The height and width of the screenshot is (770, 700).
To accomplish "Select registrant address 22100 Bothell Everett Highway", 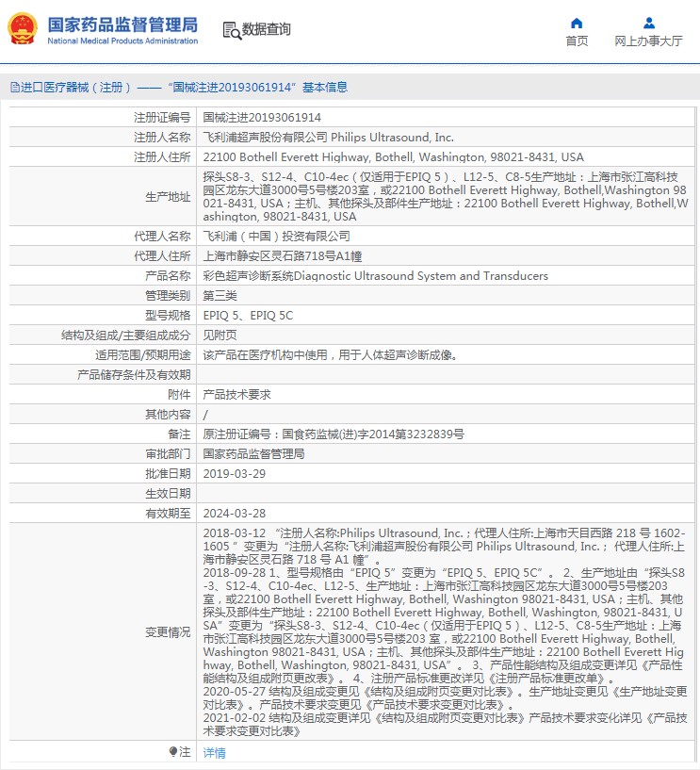I will pyautogui.click(x=393, y=157).
